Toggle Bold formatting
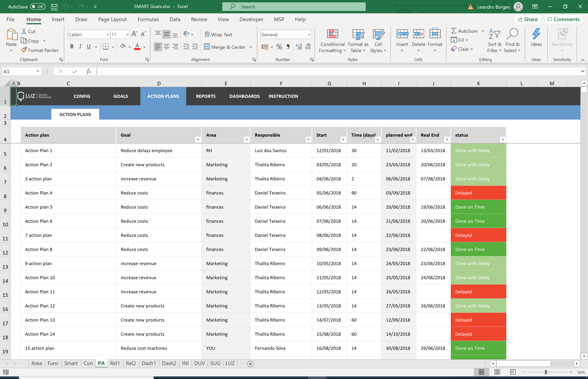Image resolution: width=588 pixels, height=379 pixels. [72, 47]
